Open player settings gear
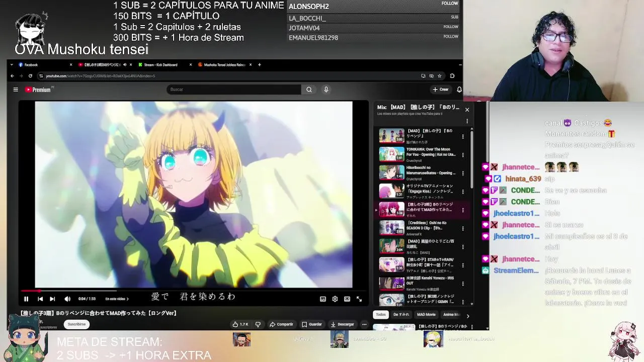The image size is (644, 362). [335, 299]
